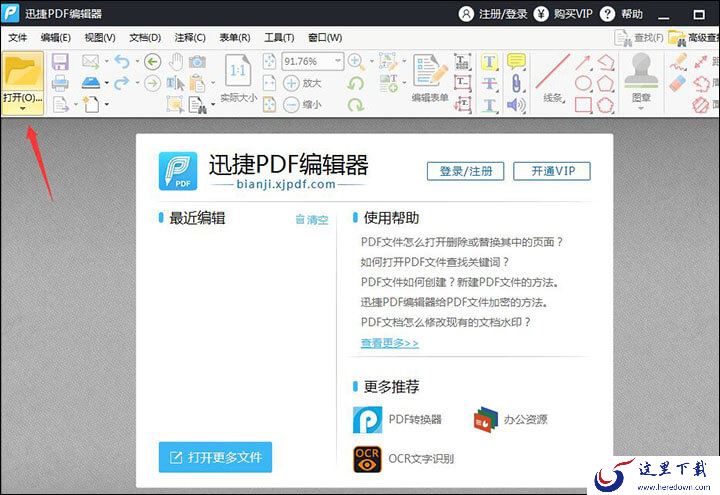Click 注册/登录 in the title bar

click(x=493, y=14)
